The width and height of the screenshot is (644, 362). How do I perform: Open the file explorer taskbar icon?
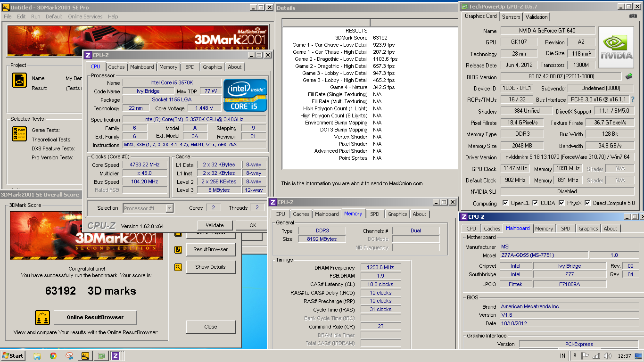(37, 356)
